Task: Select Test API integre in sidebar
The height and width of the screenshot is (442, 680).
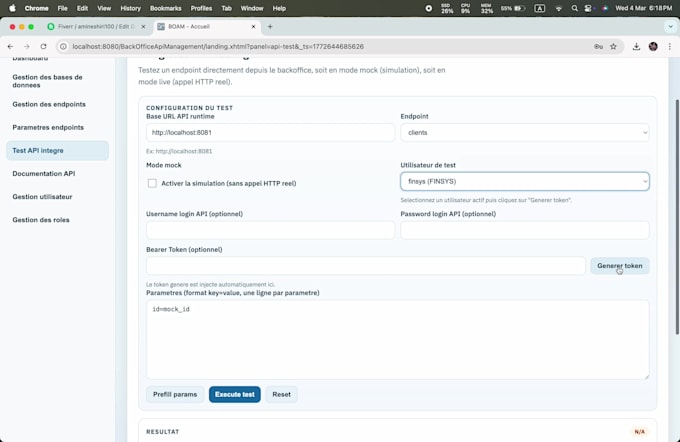Action: (x=57, y=151)
